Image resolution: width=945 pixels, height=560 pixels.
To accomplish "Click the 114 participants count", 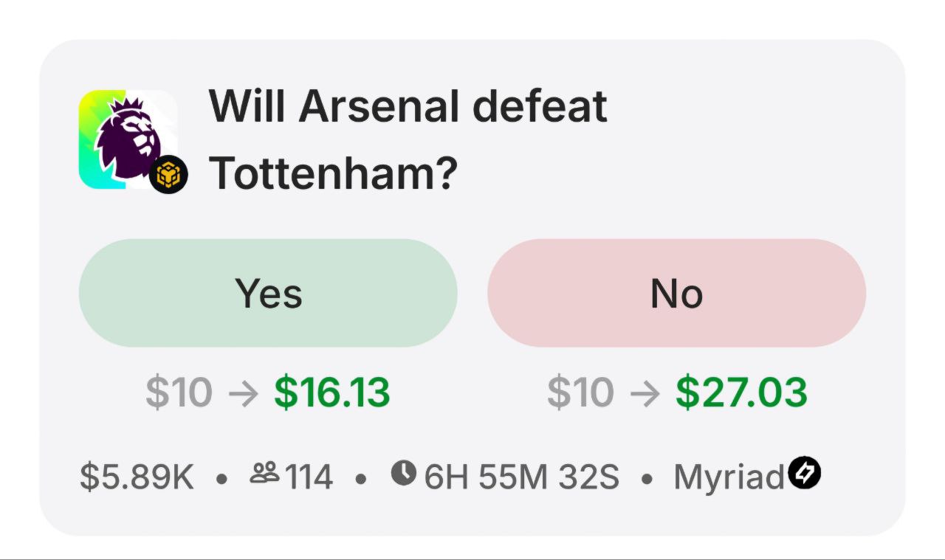I will click(309, 477).
